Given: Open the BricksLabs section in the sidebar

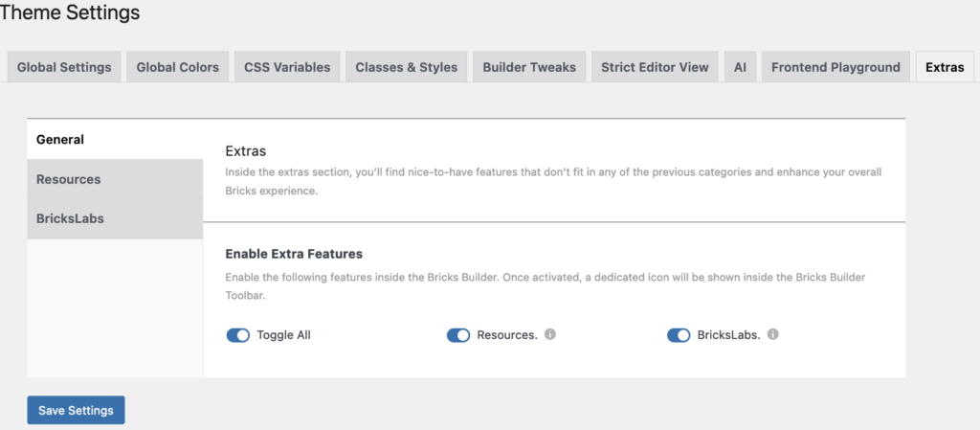Looking at the screenshot, I should point(70,218).
